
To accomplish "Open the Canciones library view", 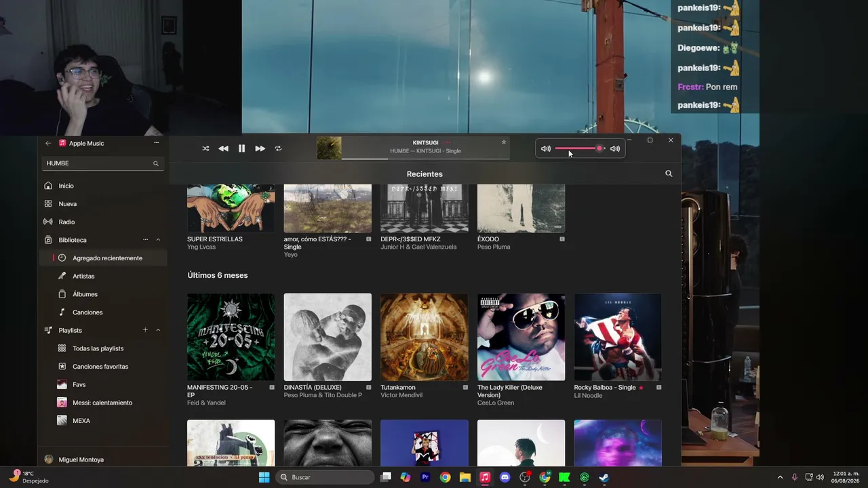I will pos(103,312).
